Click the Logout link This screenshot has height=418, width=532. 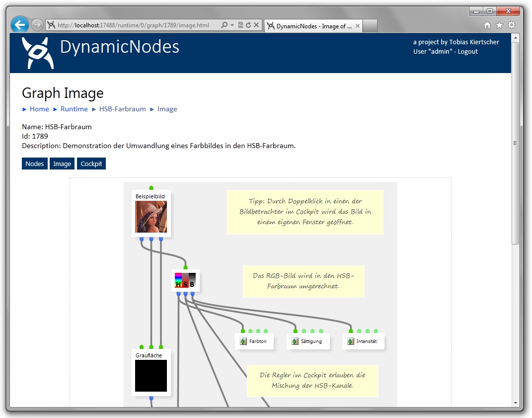(467, 51)
